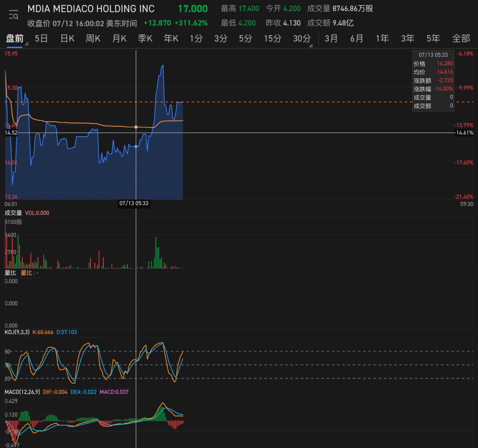Switch to the 季K chart tab
The image size is (478, 448).
click(x=145, y=39)
